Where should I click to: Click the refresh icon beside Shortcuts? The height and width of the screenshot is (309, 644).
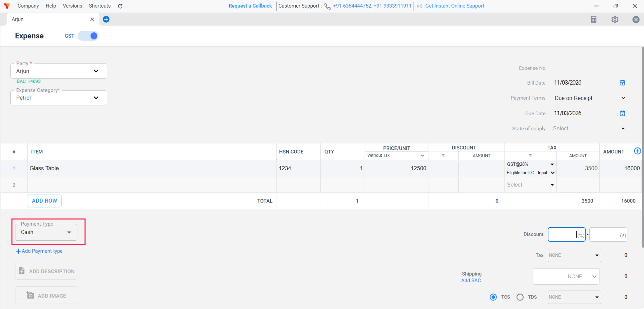(x=120, y=6)
